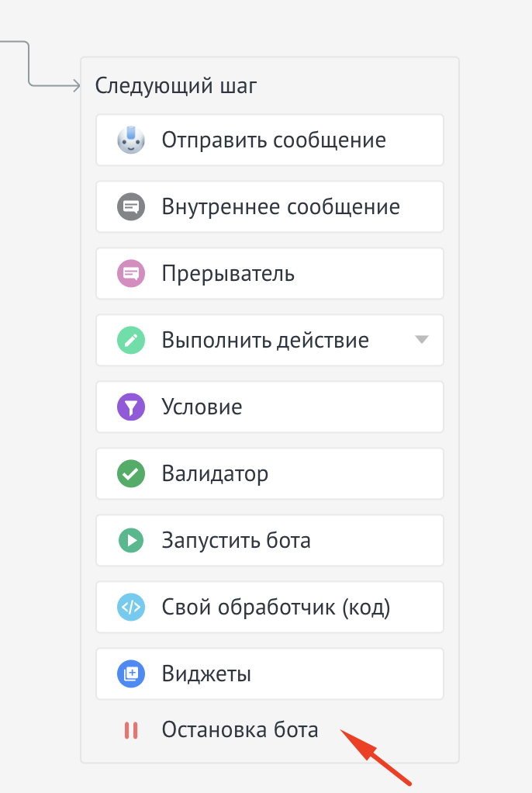
Task: Select the Условие step option
Action: click(202, 407)
